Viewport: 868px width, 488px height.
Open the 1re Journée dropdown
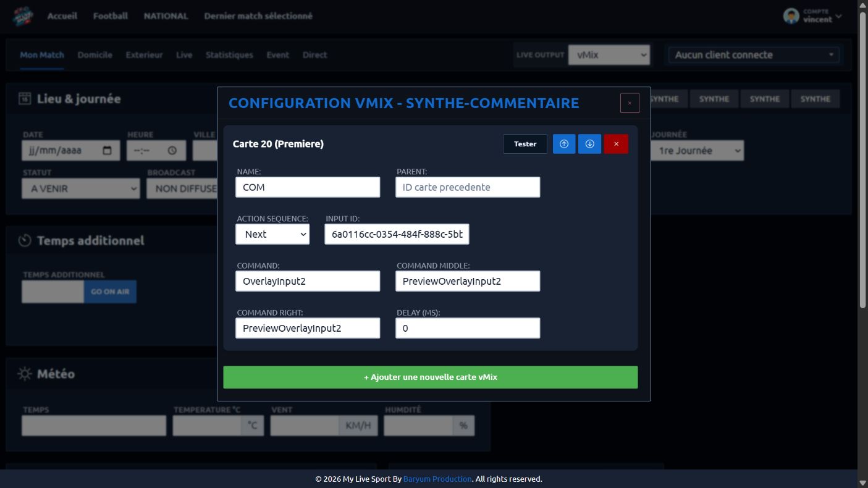coord(697,150)
